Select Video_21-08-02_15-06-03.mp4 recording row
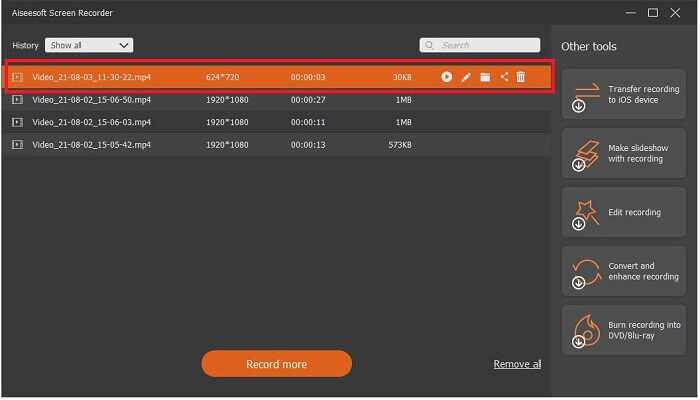700x400 pixels. pos(90,122)
